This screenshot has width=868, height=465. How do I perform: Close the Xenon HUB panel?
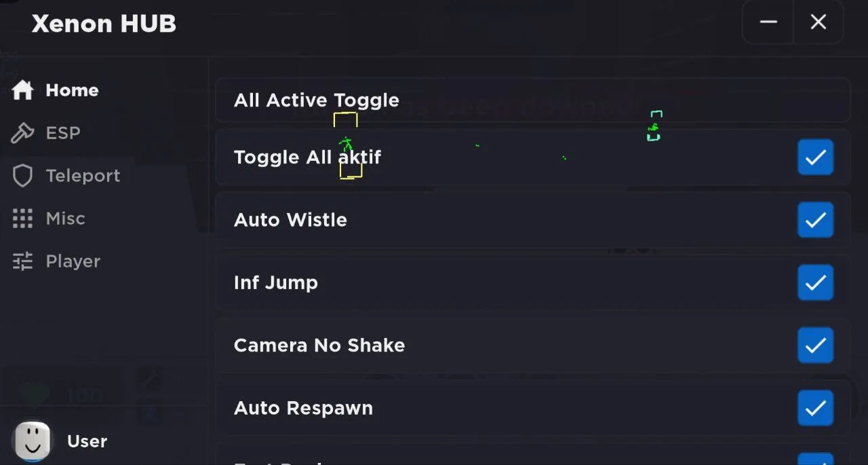pos(818,22)
